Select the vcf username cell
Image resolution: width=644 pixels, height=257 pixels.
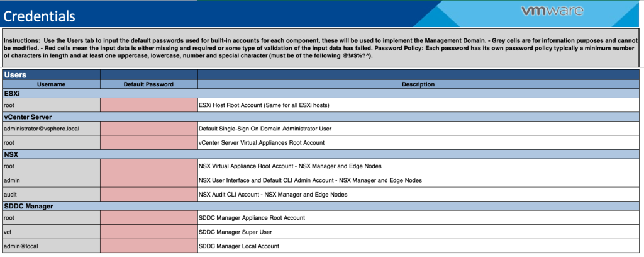52,232
